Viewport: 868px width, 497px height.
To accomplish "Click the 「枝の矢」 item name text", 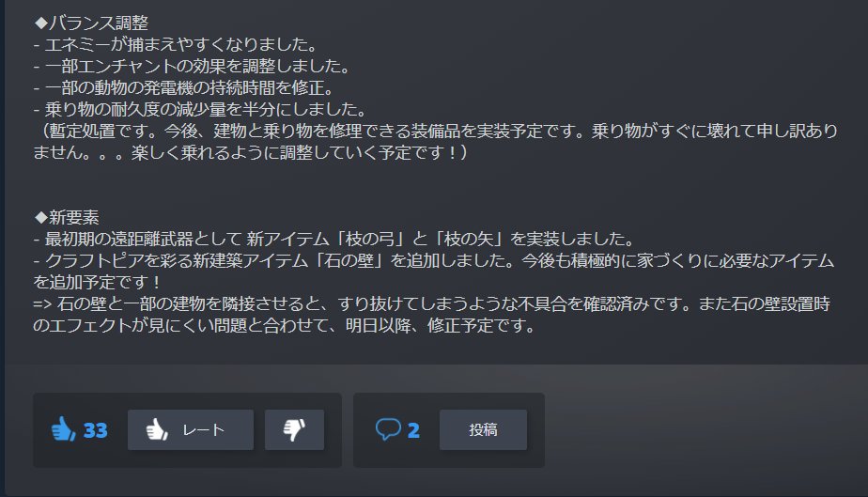I will [x=469, y=239].
